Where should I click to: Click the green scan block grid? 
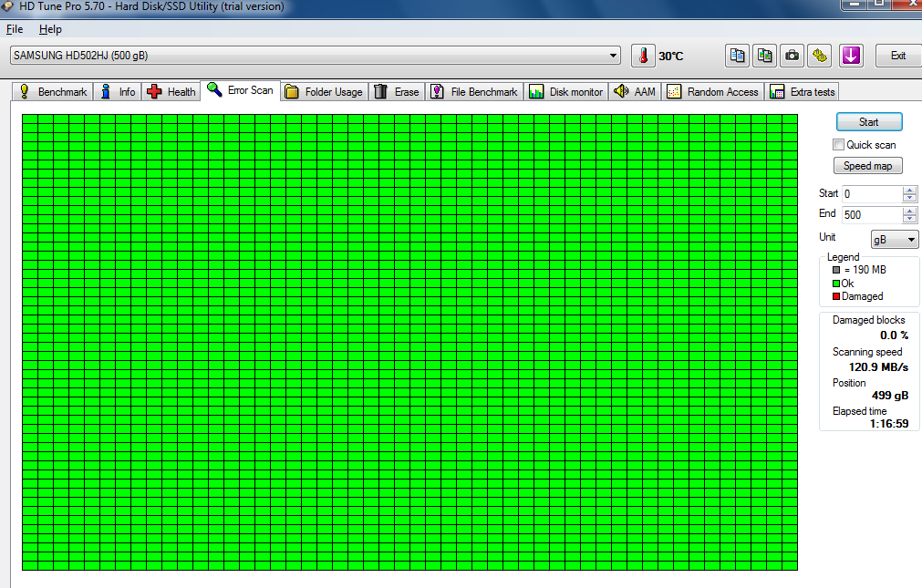(x=409, y=342)
